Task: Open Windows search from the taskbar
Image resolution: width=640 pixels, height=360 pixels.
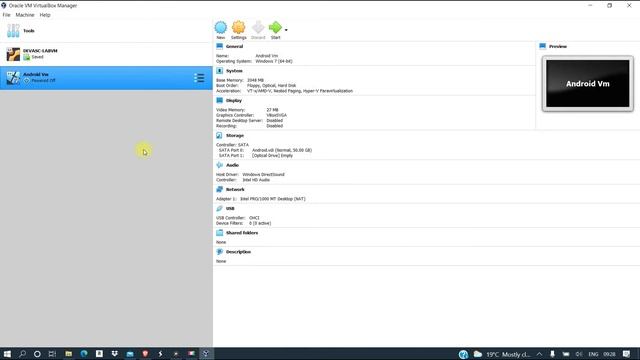Action: point(22,354)
